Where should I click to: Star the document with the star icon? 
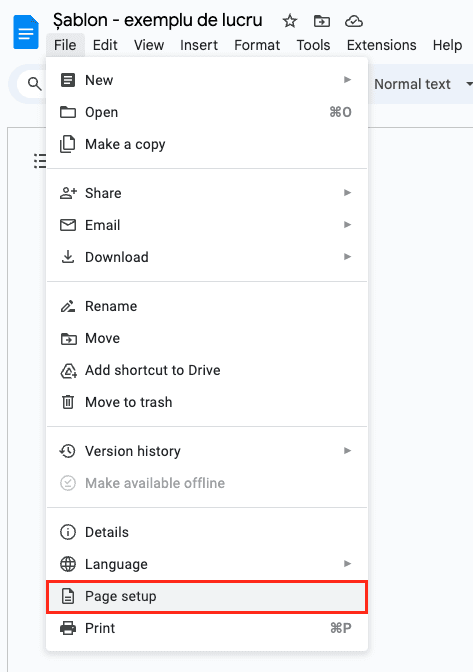tap(290, 21)
